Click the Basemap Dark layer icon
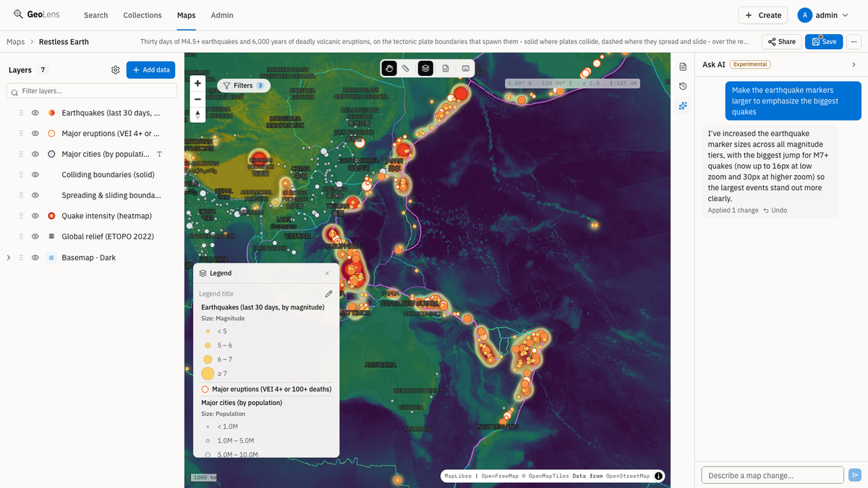The image size is (868, 488). click(x=51, y=257)
